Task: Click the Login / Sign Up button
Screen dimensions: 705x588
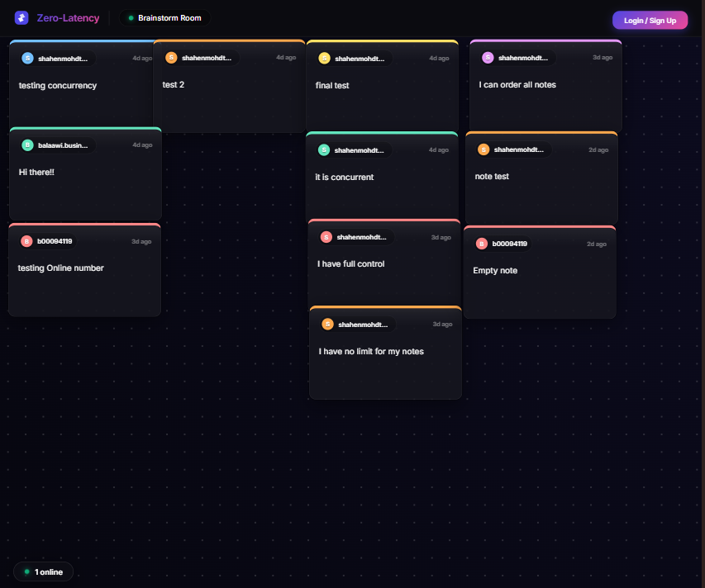Action: tap(650, 19)
